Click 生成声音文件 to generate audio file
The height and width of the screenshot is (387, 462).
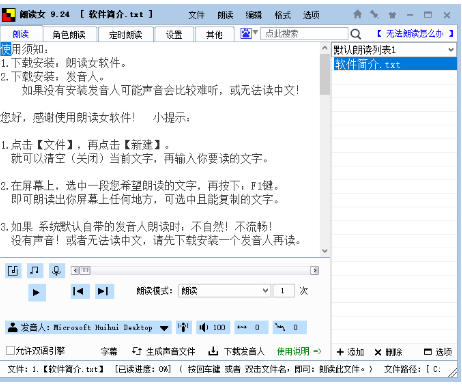[x=163, y=351]
